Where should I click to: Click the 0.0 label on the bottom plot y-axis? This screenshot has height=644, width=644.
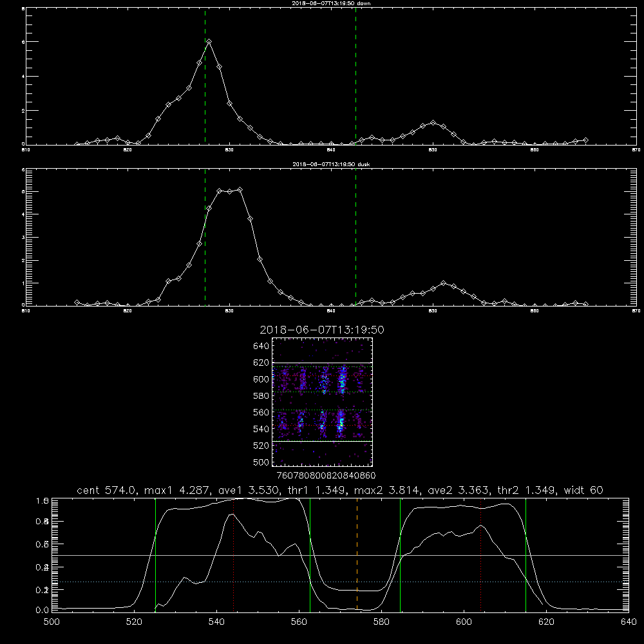pyautogui.click(x=43, y=610)
